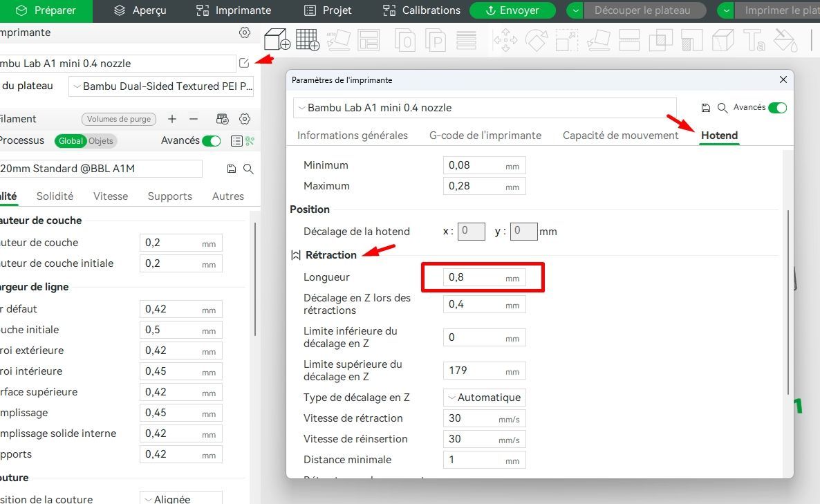This screenshot has height=504, width=820.
Task: Open dropdown arrow beside Découper le plateau
Action: click(575, 10)
